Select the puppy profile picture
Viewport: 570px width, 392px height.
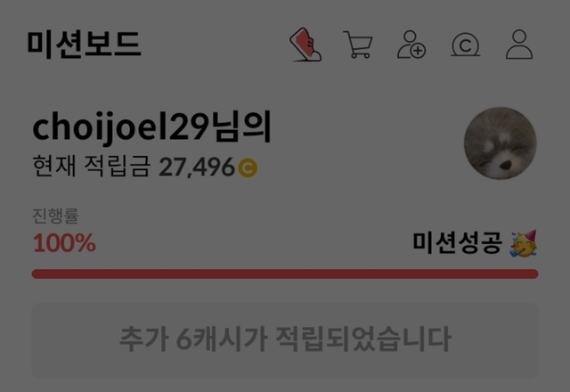click(501, 143)
